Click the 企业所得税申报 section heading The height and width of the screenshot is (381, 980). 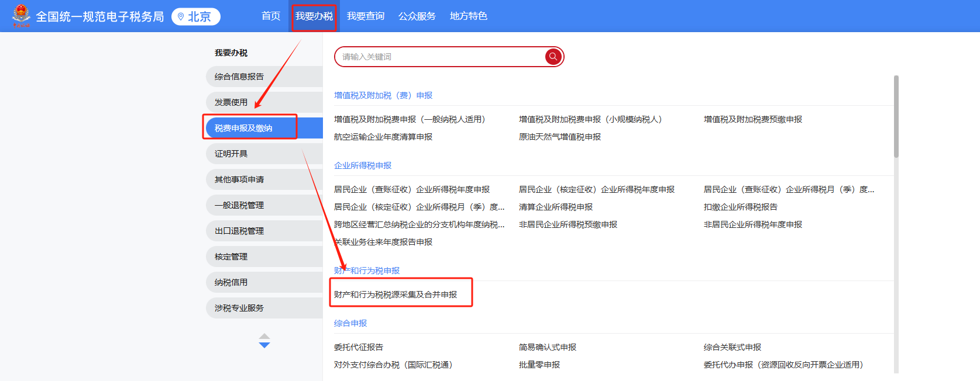(363, 165)
